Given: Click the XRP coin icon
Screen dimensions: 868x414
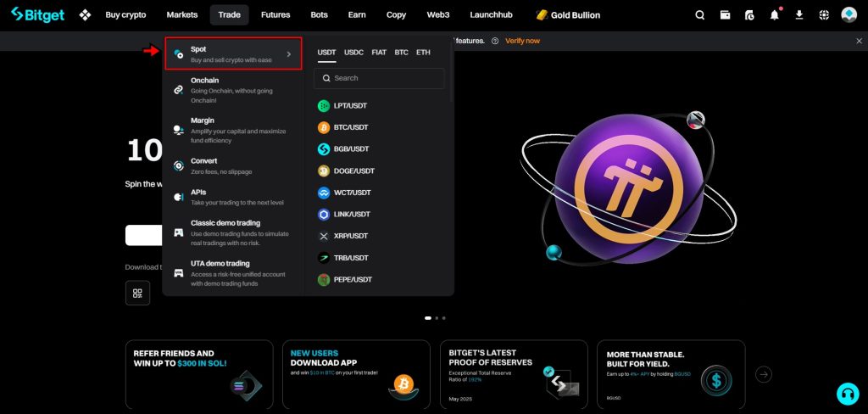Looking at the screenshot, I should point(324,236).
